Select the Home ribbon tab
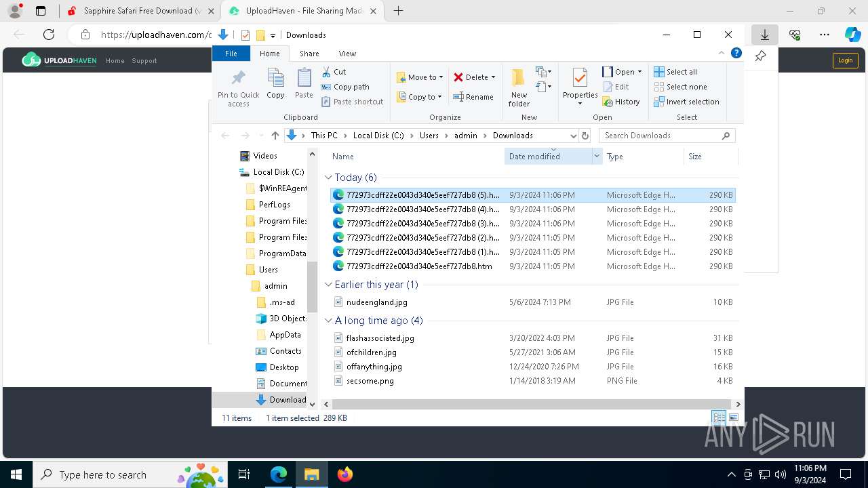 [x=269, y=54]
